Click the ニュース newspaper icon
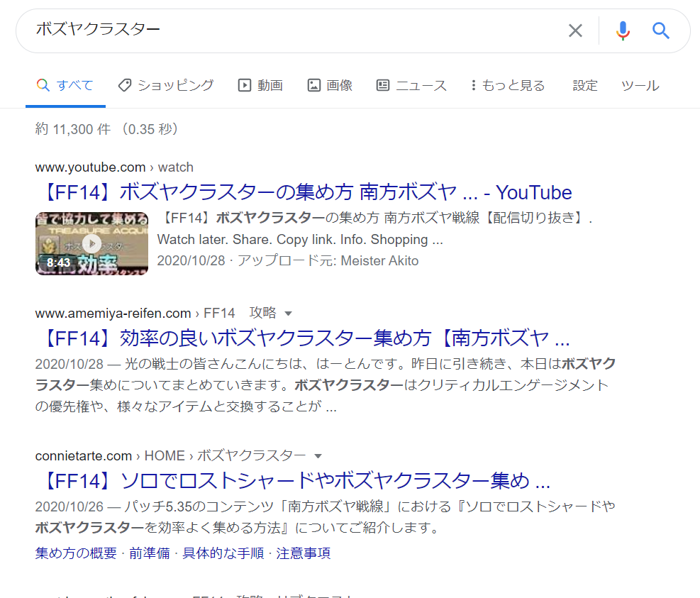This screenshot has width=700, height=598. click(383, 85)
